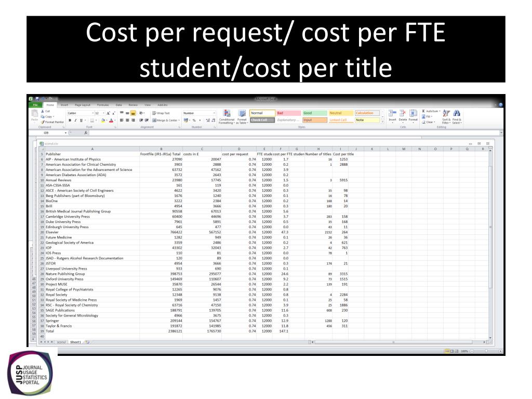532x399 pixels.
Task: Apply percent style number format
Action: tap(194, 121)
